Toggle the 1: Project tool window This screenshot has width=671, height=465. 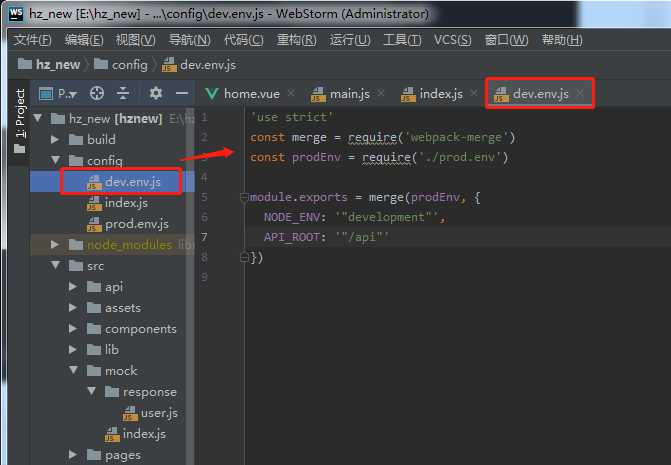pos(20,121)
